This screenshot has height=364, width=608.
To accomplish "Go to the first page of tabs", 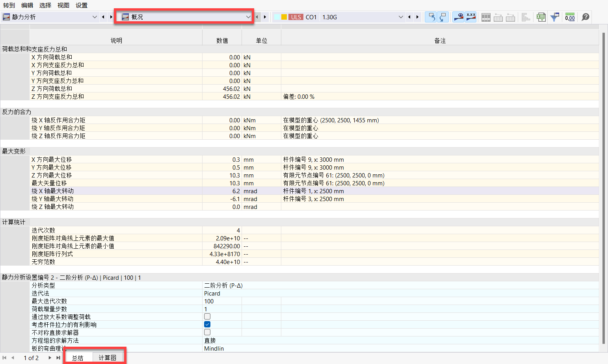I will (5, 358).
